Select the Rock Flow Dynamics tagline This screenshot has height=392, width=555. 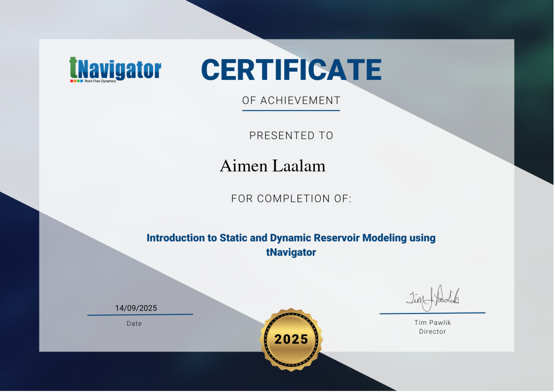pyautogui.click(x=100, y=81)
